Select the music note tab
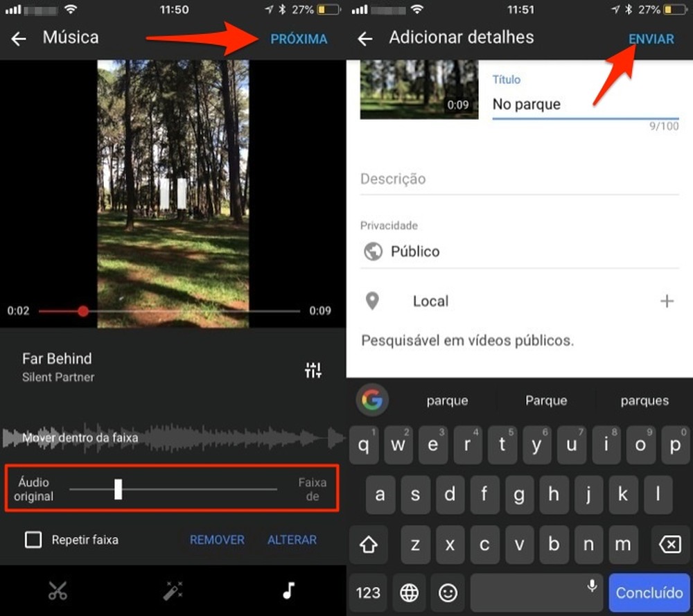This screenshot has height=616, width=693. tap(288, 590)
